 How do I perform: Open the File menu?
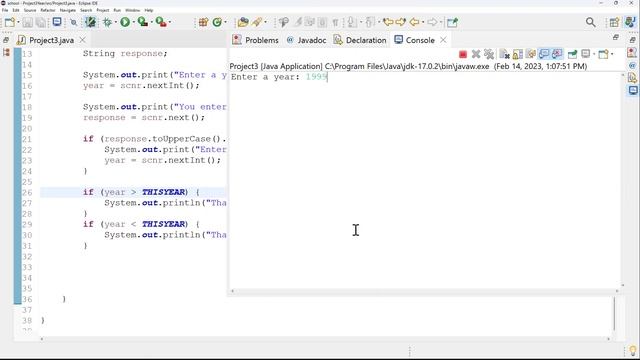(x=5, y=10)
